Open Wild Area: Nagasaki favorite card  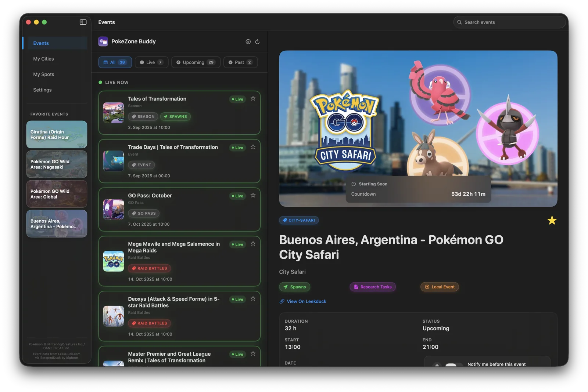point(57,164)
